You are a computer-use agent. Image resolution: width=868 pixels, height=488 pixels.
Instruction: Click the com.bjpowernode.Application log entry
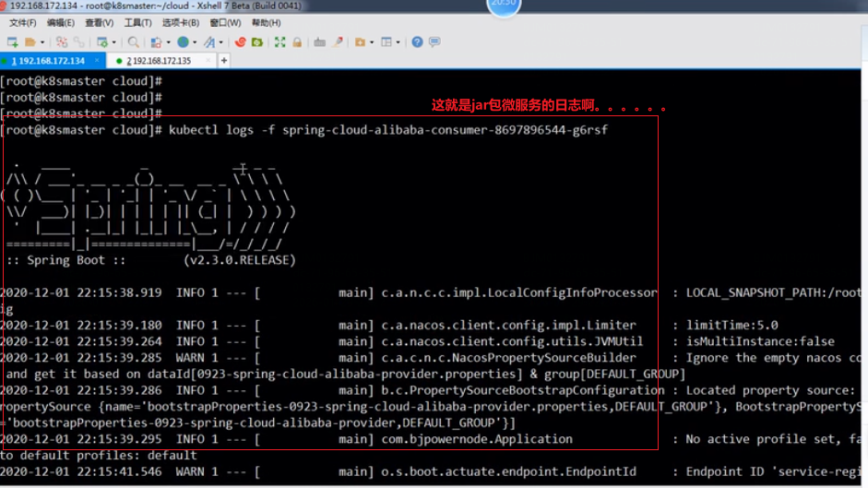click(477, 439)
